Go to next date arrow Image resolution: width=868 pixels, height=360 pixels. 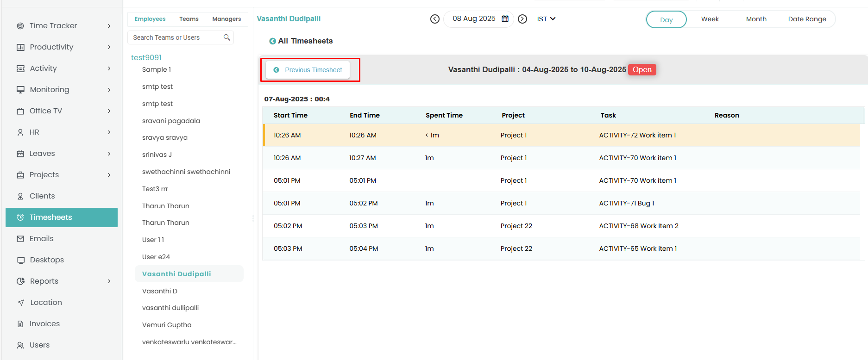[x=522, y=19]
